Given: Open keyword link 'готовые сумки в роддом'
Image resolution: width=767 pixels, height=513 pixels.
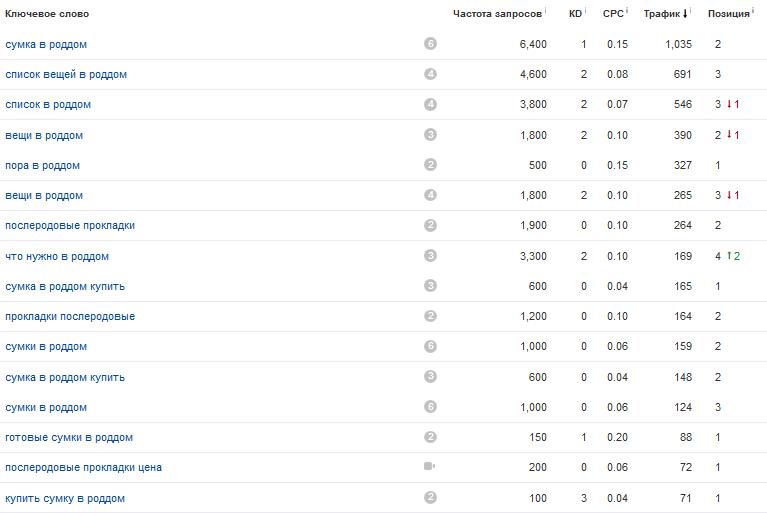Looking at the screenshot, I should [x=69, y=438].
